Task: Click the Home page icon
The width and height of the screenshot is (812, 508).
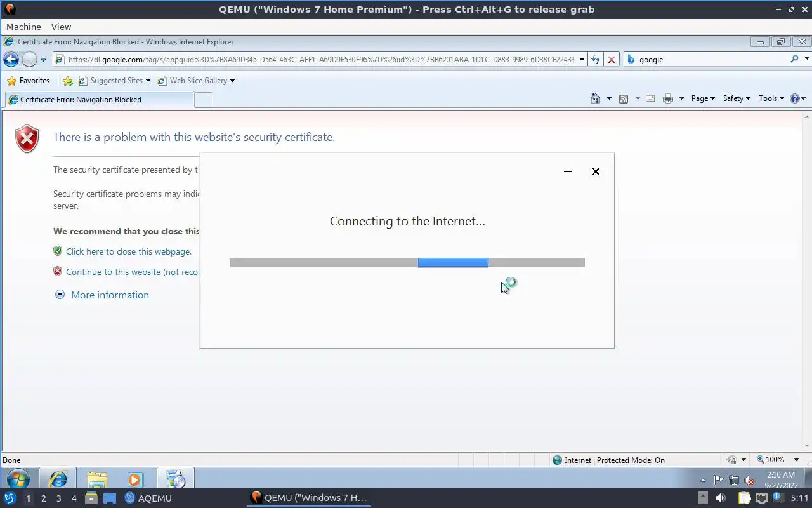Action: click(x=596, y=98)
